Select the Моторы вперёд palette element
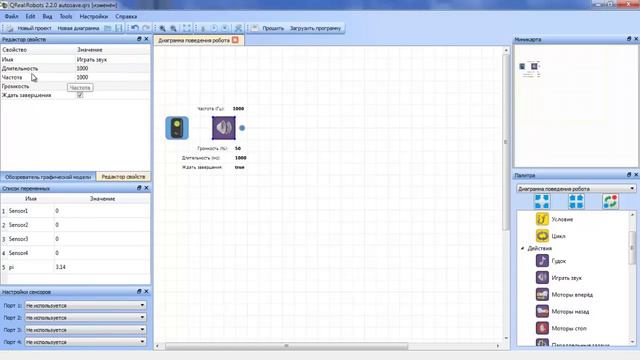This screenshot has height=360, width=640. pyautogui.click(x=564, y=294)
